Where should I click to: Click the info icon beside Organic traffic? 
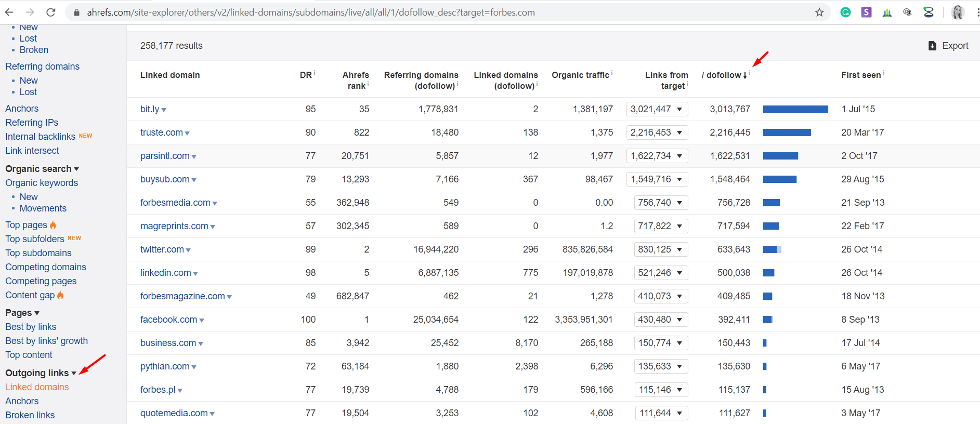pyautogui.click(x=612, y=73)
